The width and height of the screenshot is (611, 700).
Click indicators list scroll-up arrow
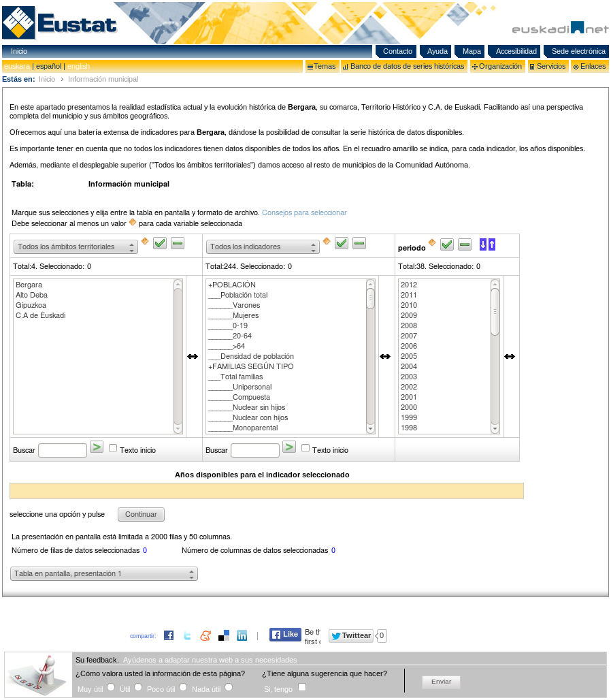(371, 284)
